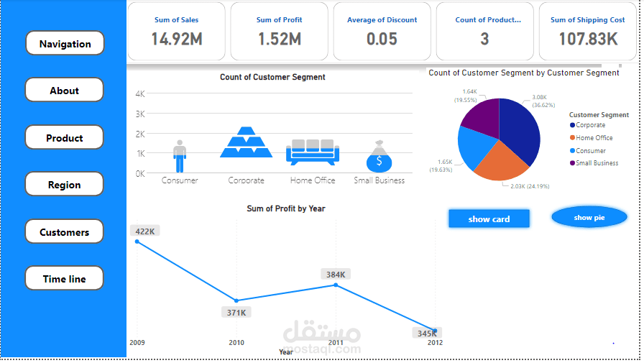This screenshot has width=644, height=363.
Task: Click the Average of Discount card
Action: 382,31
